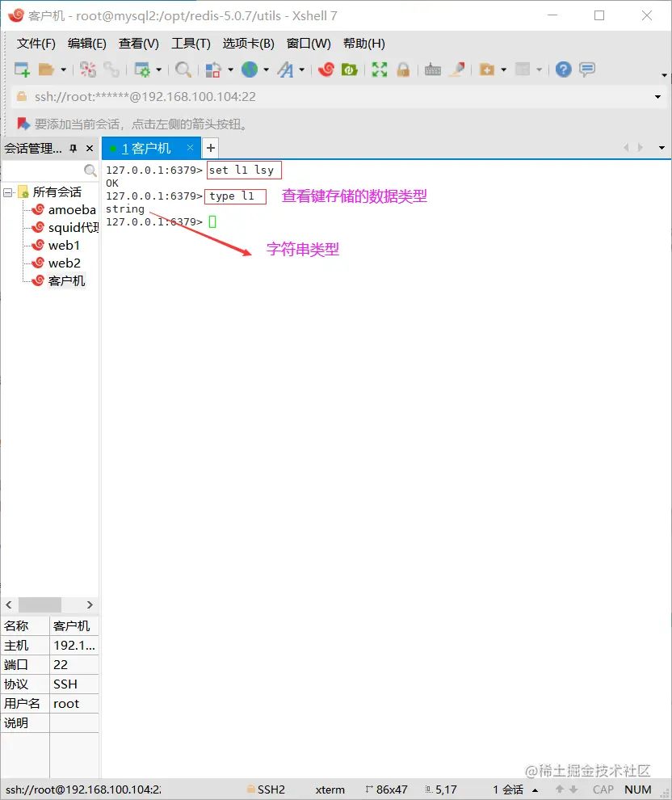The height and width of the screenshot is (800, 672).
Task: Click the highlighter toolbar icon
Action: click(x=457, y=69)
